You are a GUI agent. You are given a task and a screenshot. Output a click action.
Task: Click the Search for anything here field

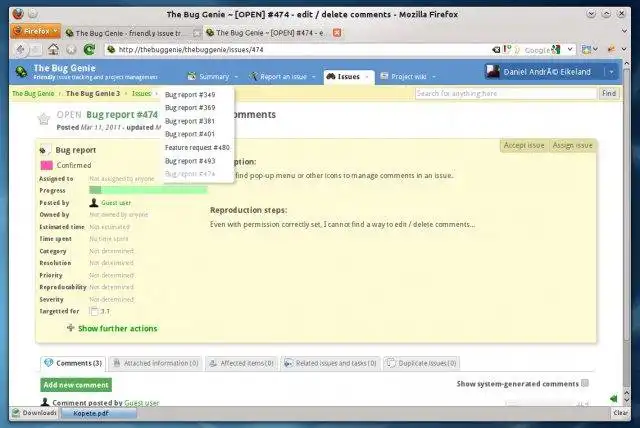point(506,93)
